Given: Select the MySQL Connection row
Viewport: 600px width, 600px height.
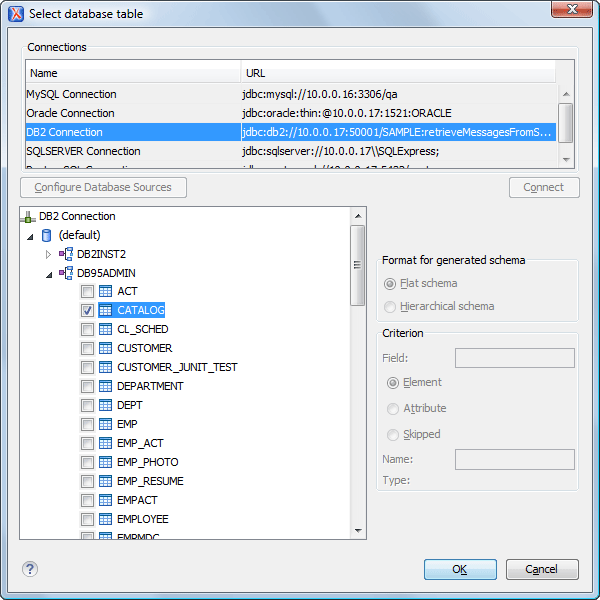Looking at the screenshot, I should click(291, 94).
